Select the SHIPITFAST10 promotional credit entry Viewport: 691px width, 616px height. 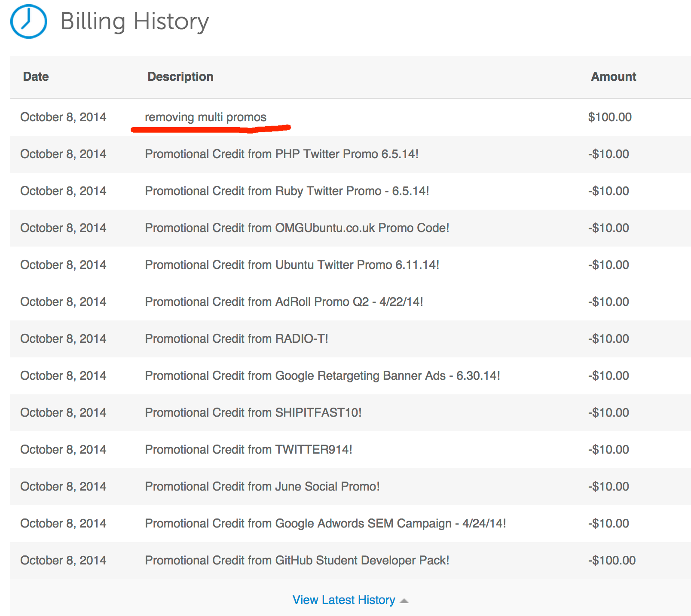[253, 412]
